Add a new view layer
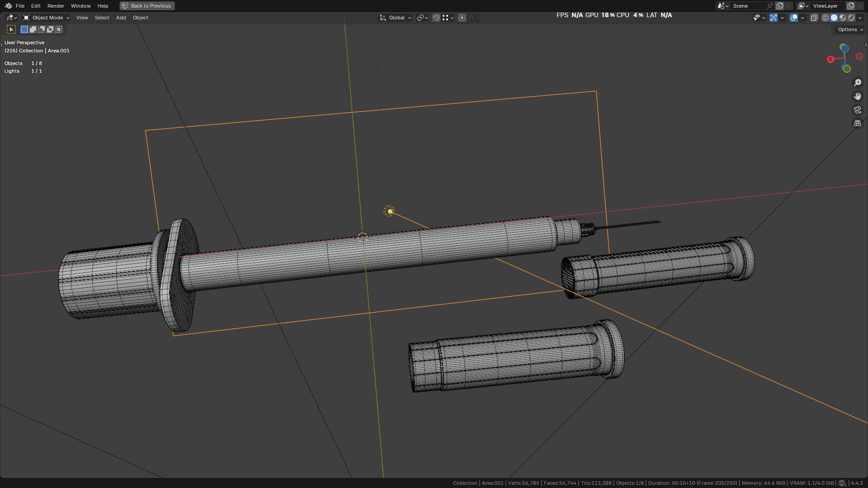 (x=850, y=6)
